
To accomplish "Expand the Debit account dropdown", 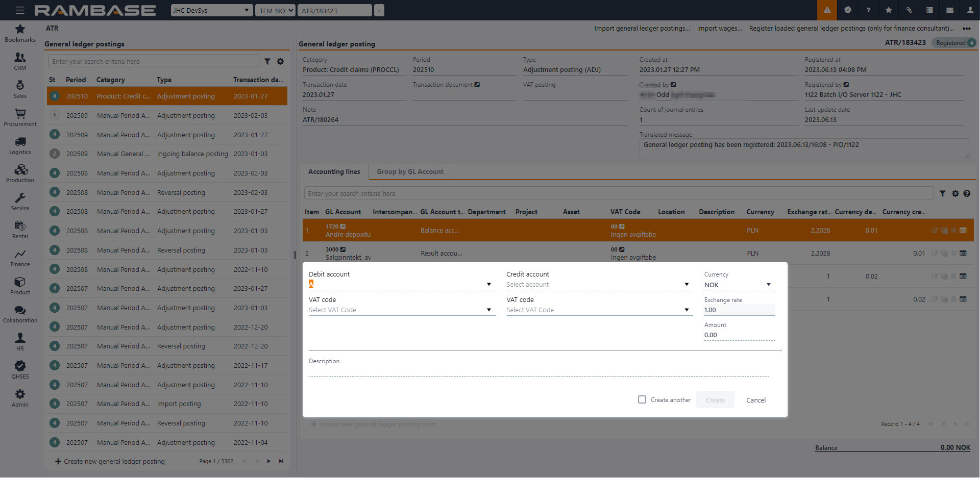I will point(488,285).
